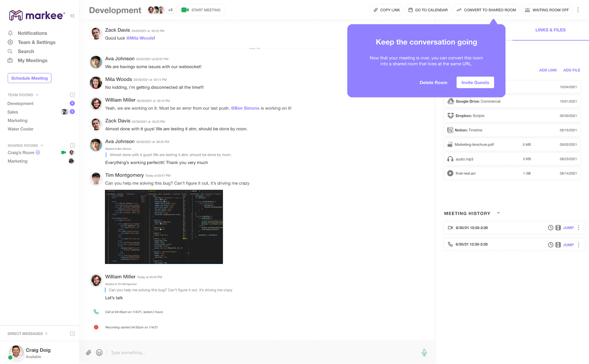
Task: Attach a file with the paperclip icon
Action: (x=89, y=353)
